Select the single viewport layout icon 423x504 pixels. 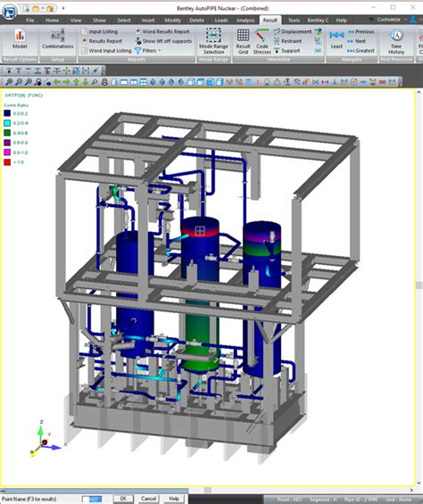click(124, 82)
